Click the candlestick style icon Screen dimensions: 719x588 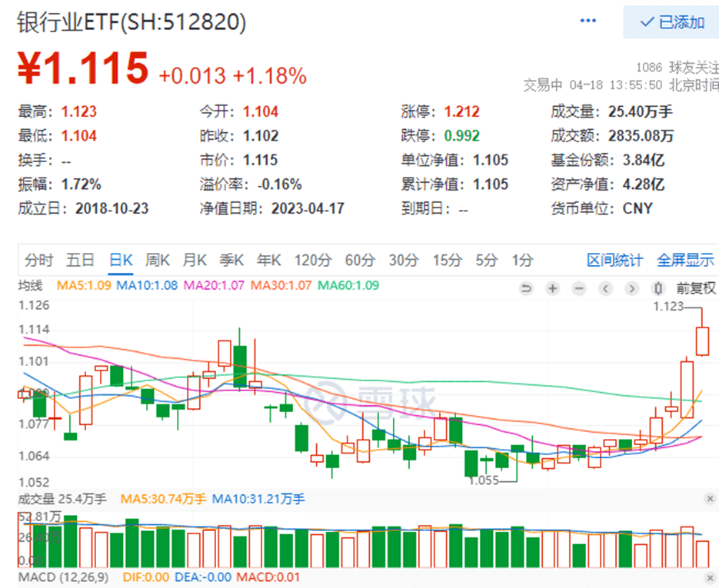point(658,288)
